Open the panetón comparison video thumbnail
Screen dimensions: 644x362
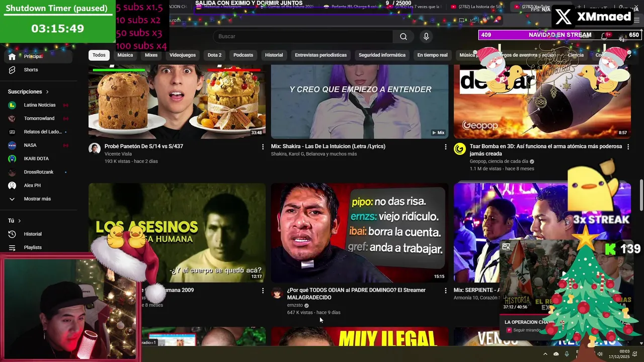pyautogui.click(x=177, y=101)
